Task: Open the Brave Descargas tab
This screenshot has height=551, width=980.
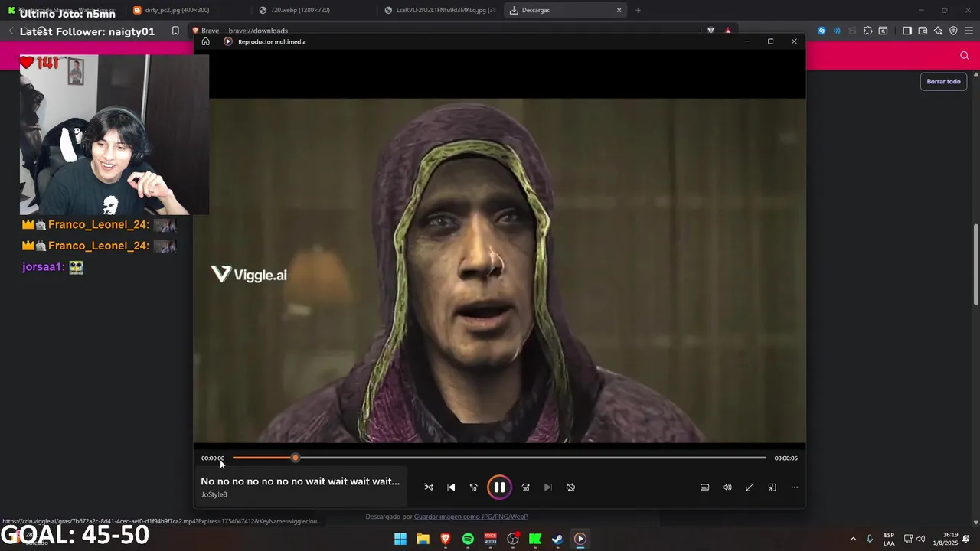Action: 565,10
